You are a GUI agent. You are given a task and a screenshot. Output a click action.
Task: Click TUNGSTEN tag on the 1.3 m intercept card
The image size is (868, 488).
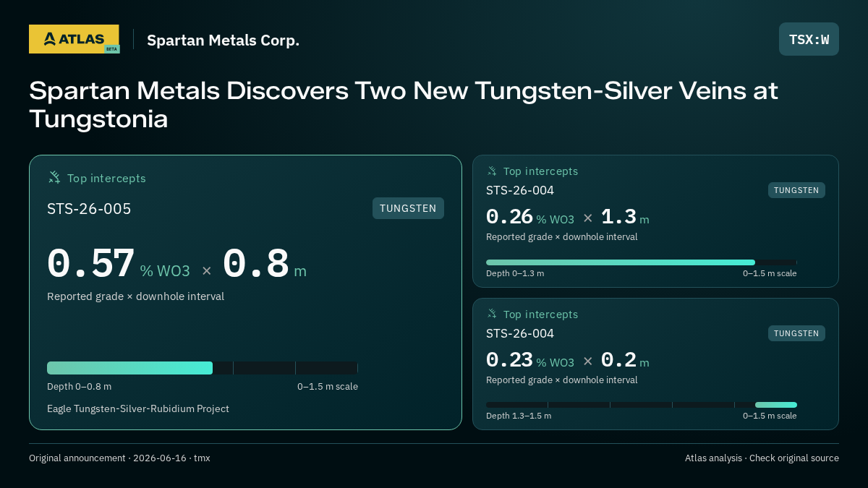click(796, 190)
